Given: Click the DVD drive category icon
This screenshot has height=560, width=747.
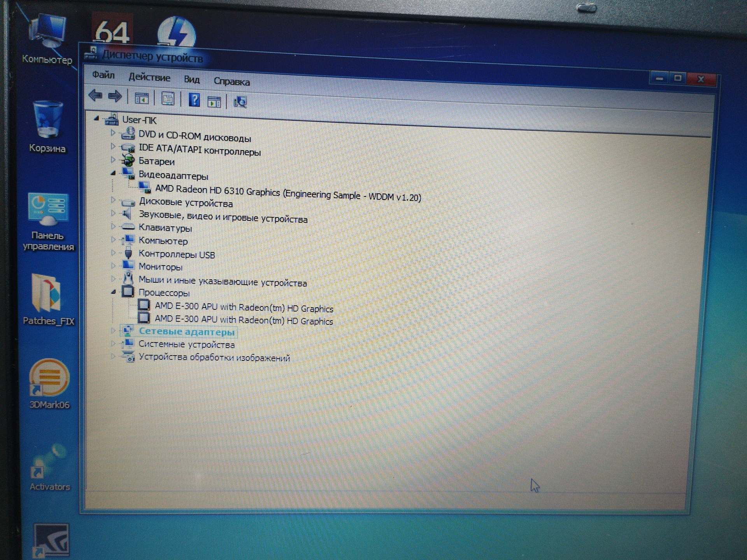Looking at the screenshot, I should [128, 134].
